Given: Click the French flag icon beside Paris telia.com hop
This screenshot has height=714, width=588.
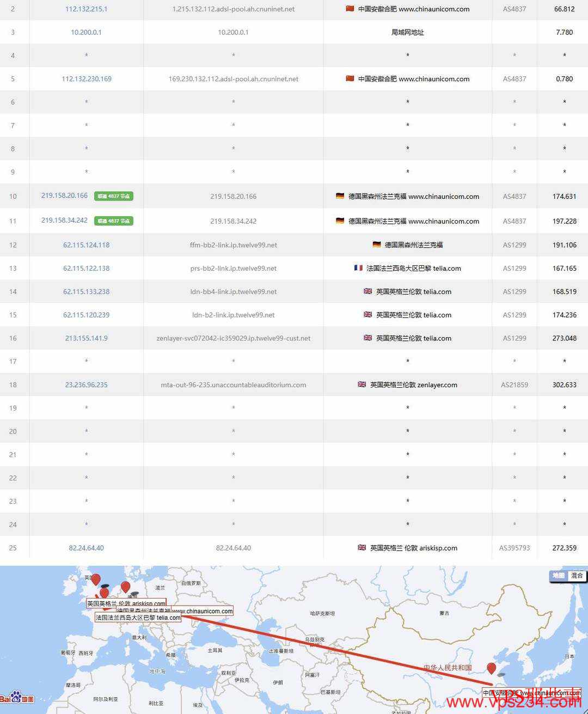Looking at the screenshot, I should click(x=358, y=268).
